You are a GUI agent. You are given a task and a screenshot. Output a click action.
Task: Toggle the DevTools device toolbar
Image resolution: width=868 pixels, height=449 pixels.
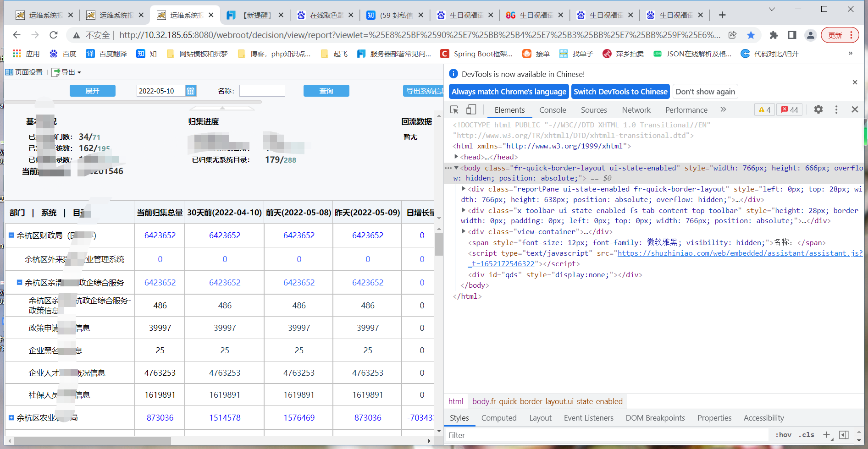(471, 110)
